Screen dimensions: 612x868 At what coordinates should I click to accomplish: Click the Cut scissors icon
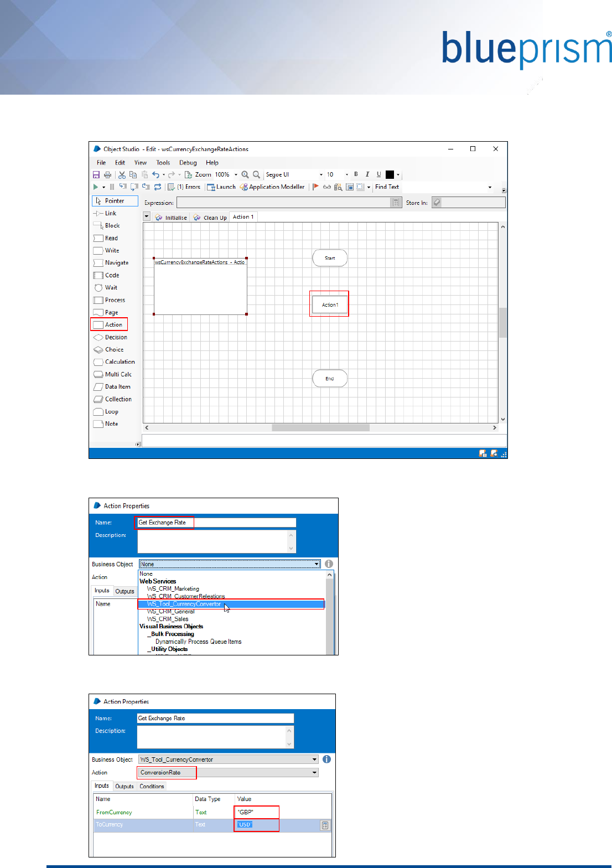122,175
